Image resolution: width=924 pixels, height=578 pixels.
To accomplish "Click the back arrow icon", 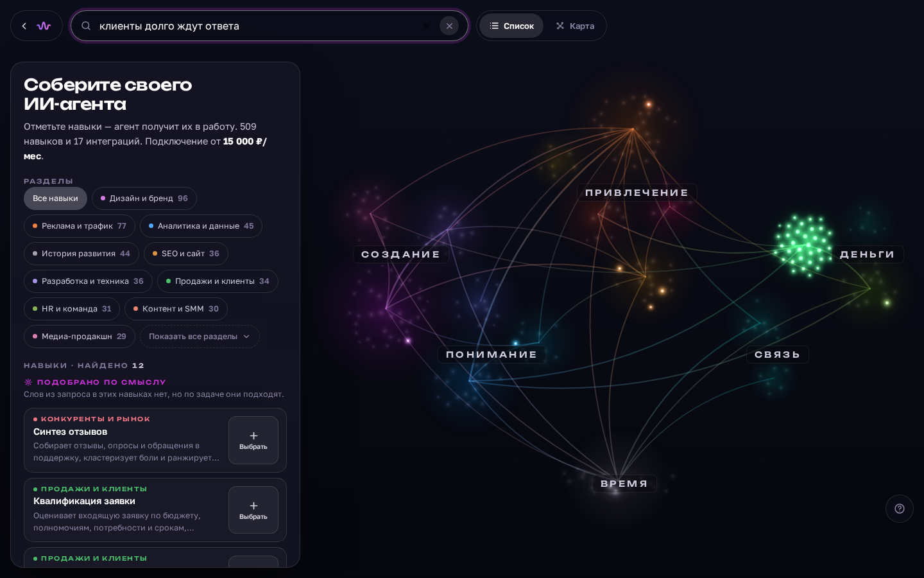I will (x=24, y=26).
